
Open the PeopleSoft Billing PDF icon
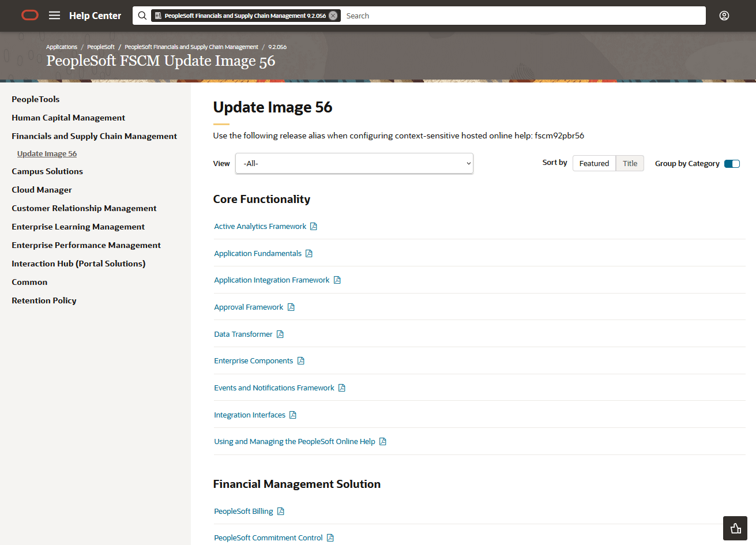point(281,511)
